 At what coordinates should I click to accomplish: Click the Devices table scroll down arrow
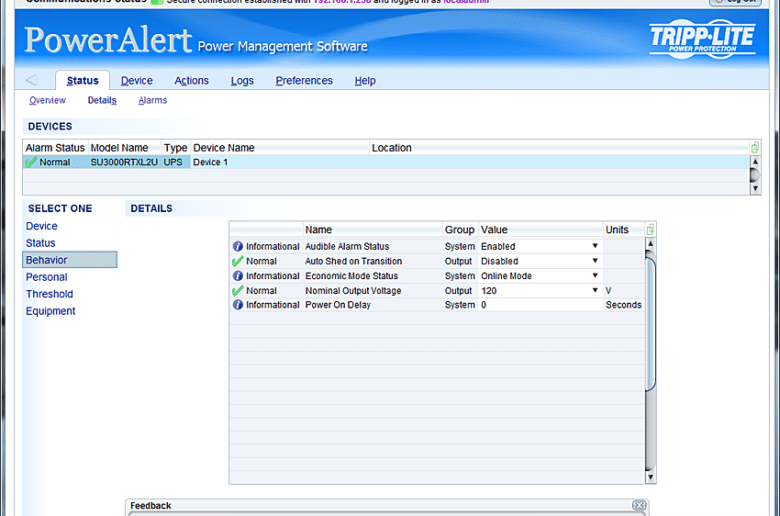(755, 188)
